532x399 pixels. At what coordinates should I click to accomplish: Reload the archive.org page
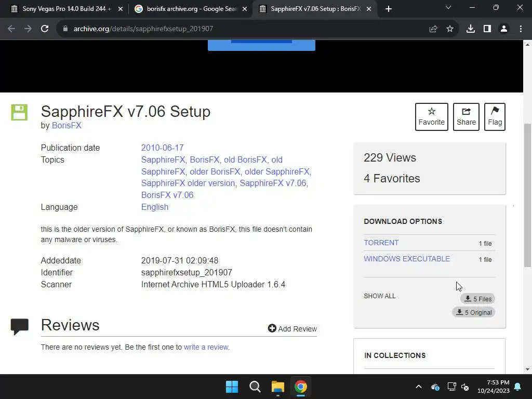click(x=45, y=29)
